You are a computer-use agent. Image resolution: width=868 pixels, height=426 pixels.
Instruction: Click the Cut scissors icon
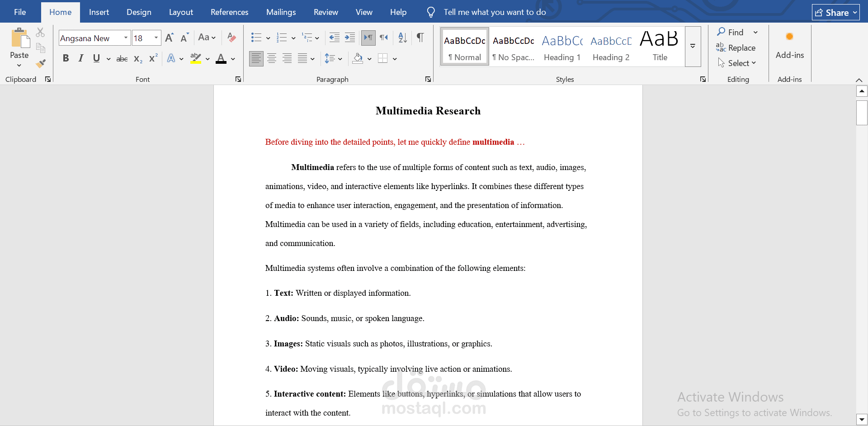(40, 32)
